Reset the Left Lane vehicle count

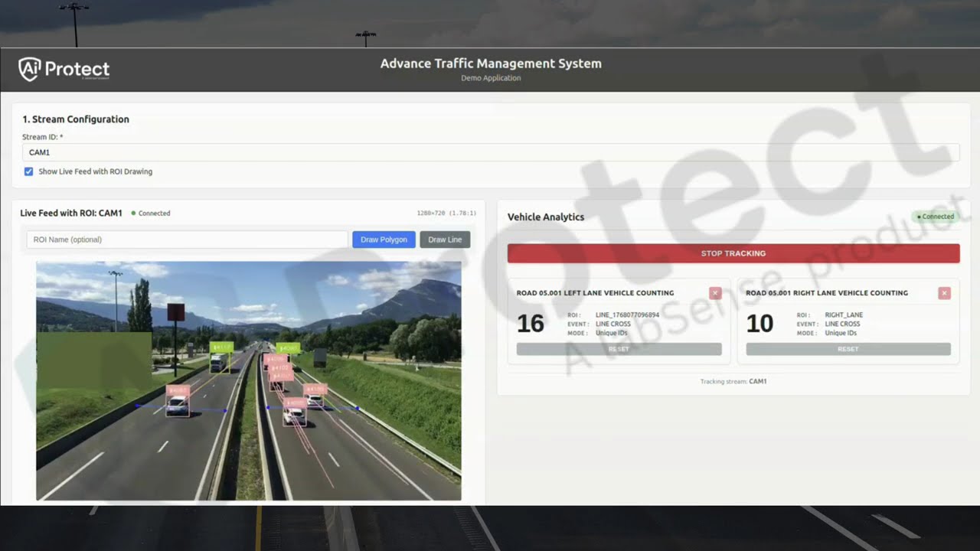point(619,349)
